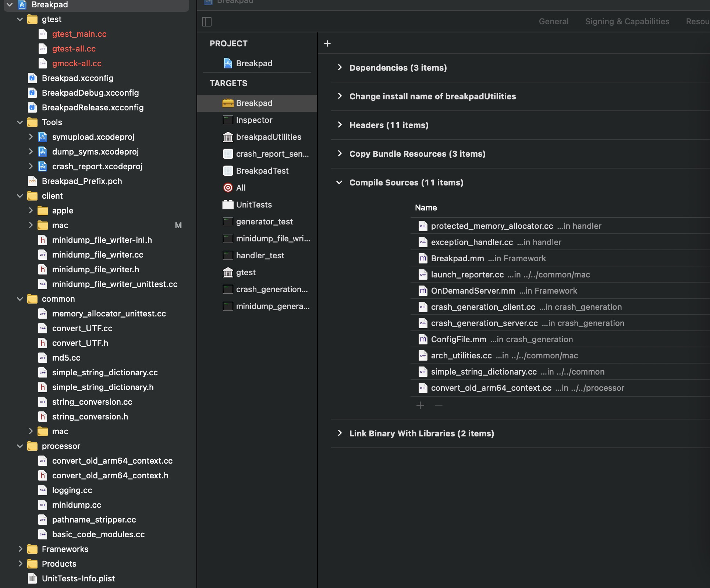Click the All aggregate target icon
This screenshot has width=710, height=588.
(228, 188)
